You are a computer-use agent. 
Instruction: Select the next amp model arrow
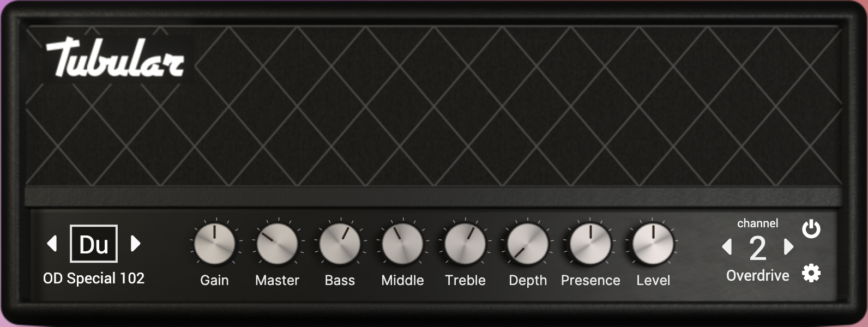[136, 243]
